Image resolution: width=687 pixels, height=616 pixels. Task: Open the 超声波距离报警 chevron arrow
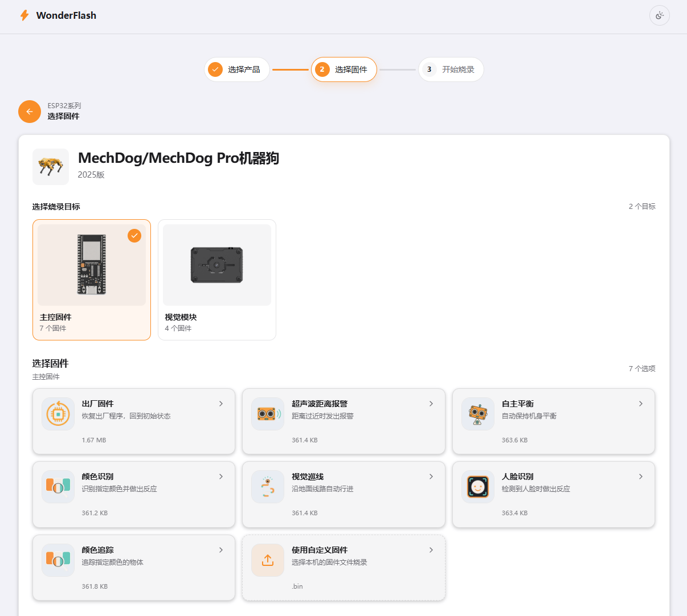coord(431,404)
